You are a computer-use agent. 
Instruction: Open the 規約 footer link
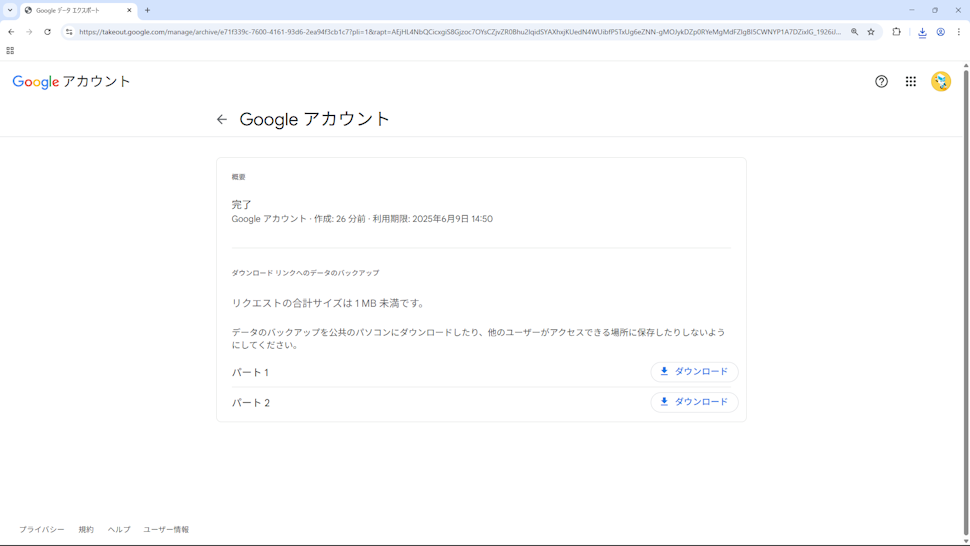[x=86, y=529]
